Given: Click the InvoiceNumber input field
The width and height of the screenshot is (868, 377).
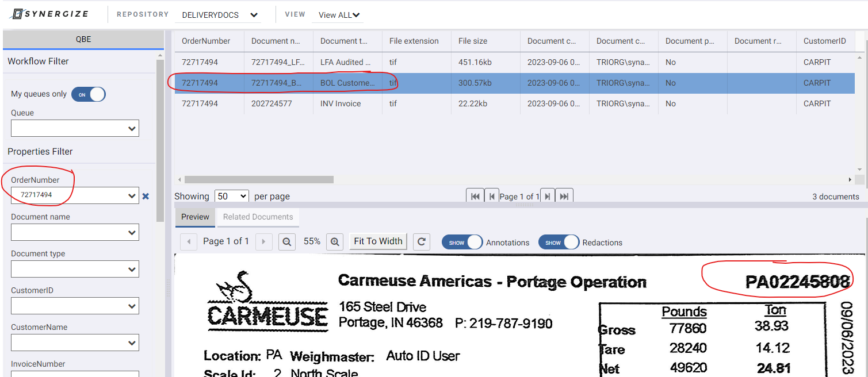Looking at the screenshot, I should tap(75, 374).
